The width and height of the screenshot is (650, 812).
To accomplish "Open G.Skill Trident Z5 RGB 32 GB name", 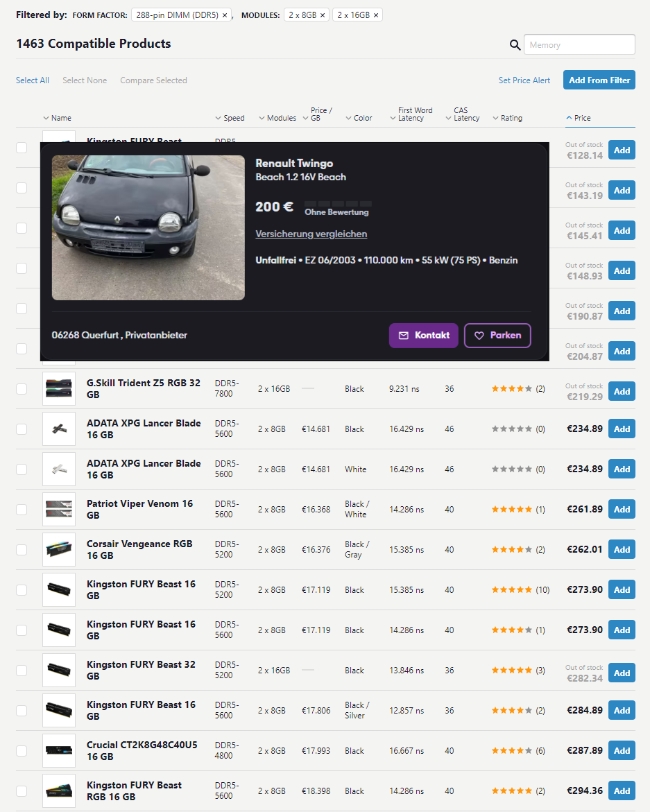I will tap(144, 389).
